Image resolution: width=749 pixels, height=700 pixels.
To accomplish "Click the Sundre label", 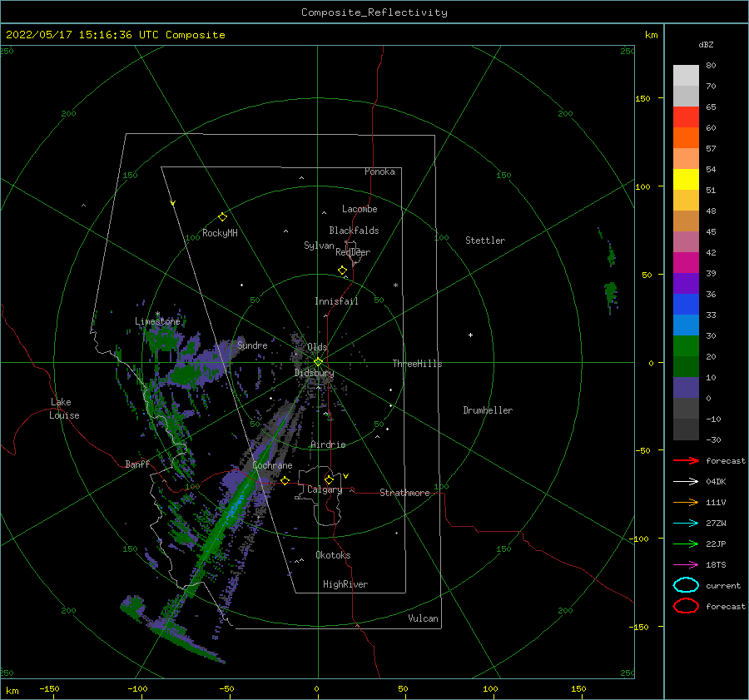I will [x=252, y=345].
